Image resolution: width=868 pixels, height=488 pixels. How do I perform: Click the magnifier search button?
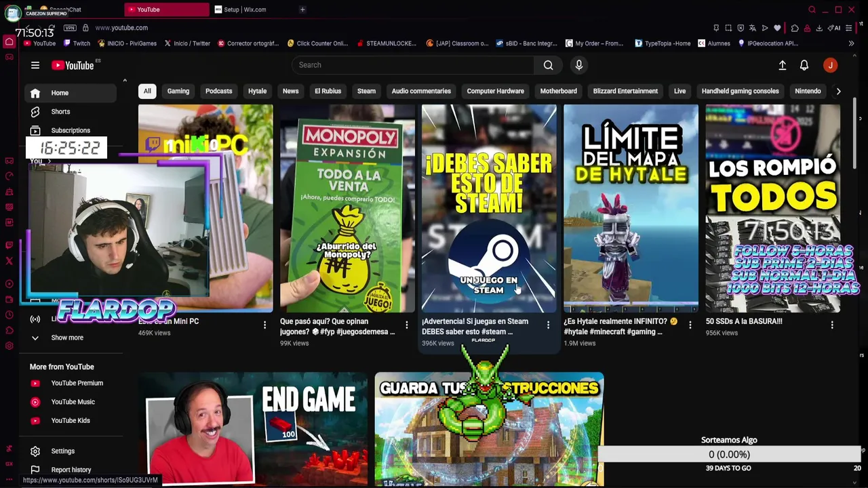tap(548, 65)
